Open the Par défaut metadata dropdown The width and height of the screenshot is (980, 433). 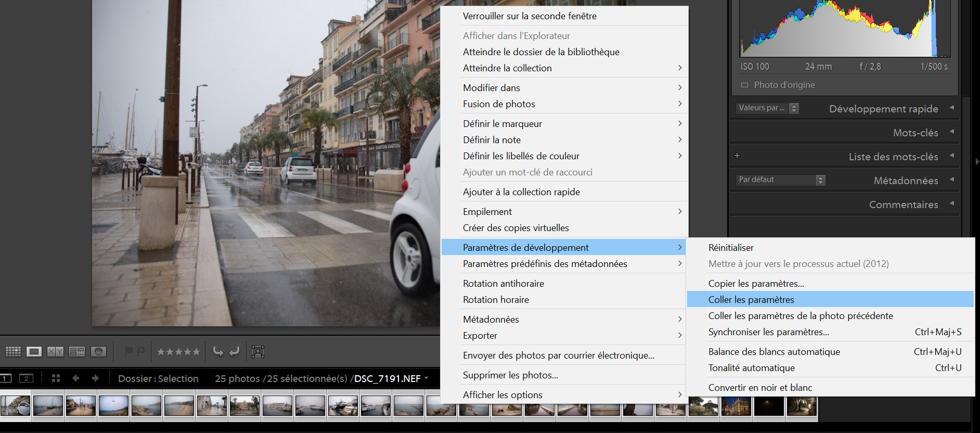point(781,180)
